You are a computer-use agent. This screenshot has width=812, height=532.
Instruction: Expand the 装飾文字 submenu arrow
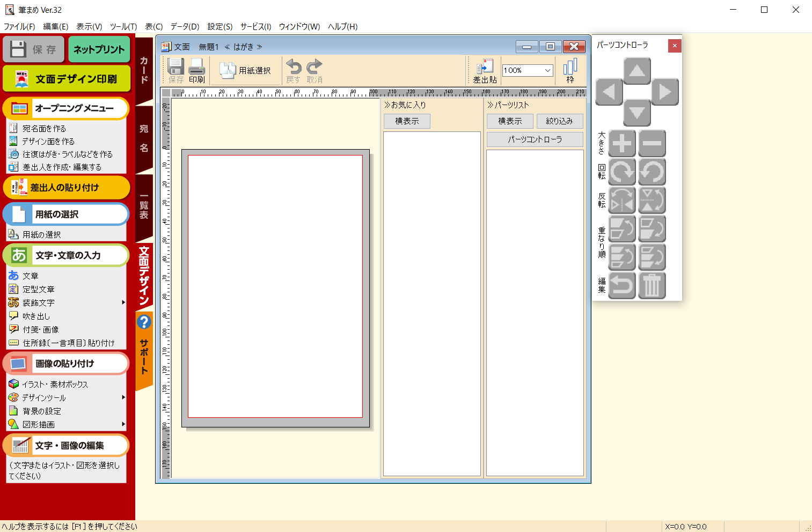click(x=123, y=302)
